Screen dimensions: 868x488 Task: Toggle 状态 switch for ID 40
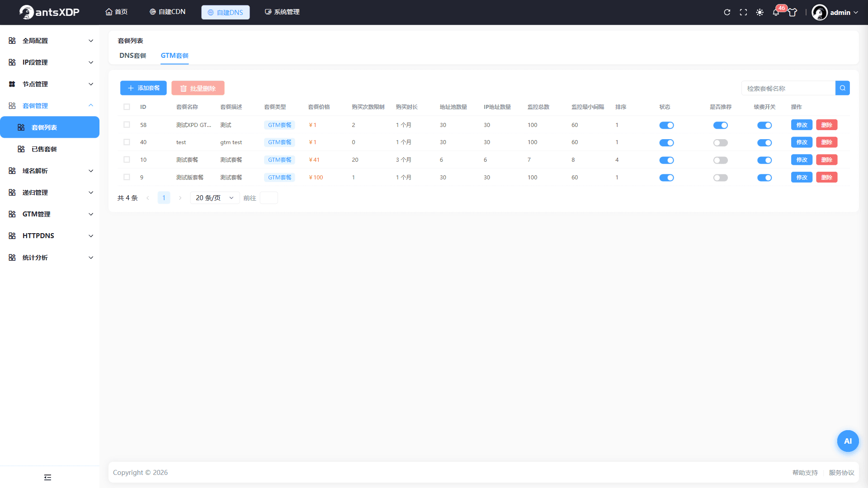click(x=666, y=143)
